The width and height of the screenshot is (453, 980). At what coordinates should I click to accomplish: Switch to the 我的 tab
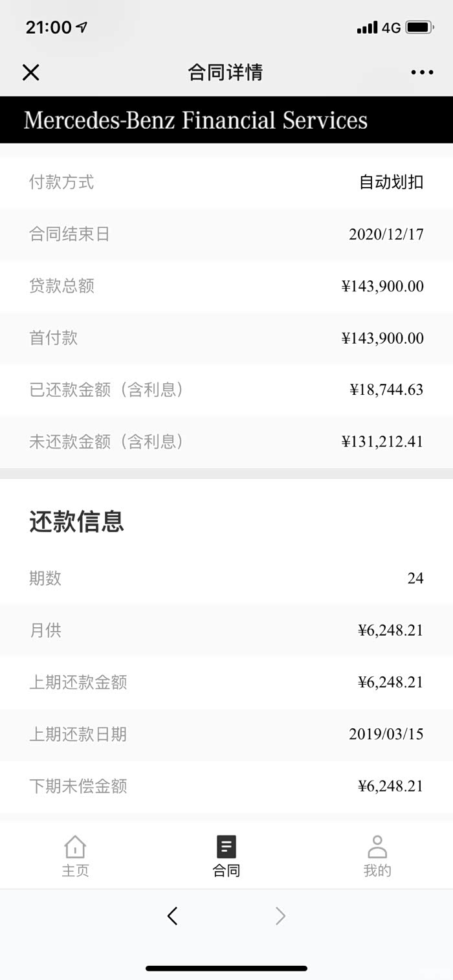point(377,870)
